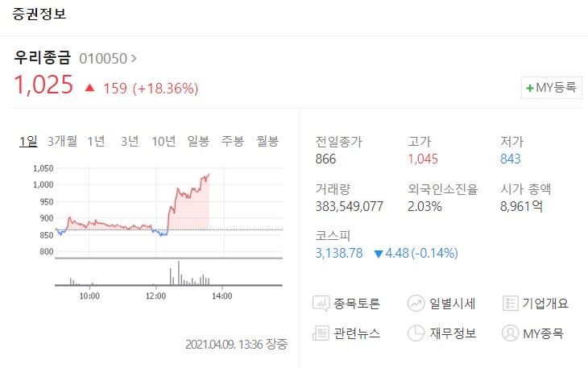588x368 pixels.
Task: Open the 관련뉴스 newspaper icon
Action: tap(321, 333)
